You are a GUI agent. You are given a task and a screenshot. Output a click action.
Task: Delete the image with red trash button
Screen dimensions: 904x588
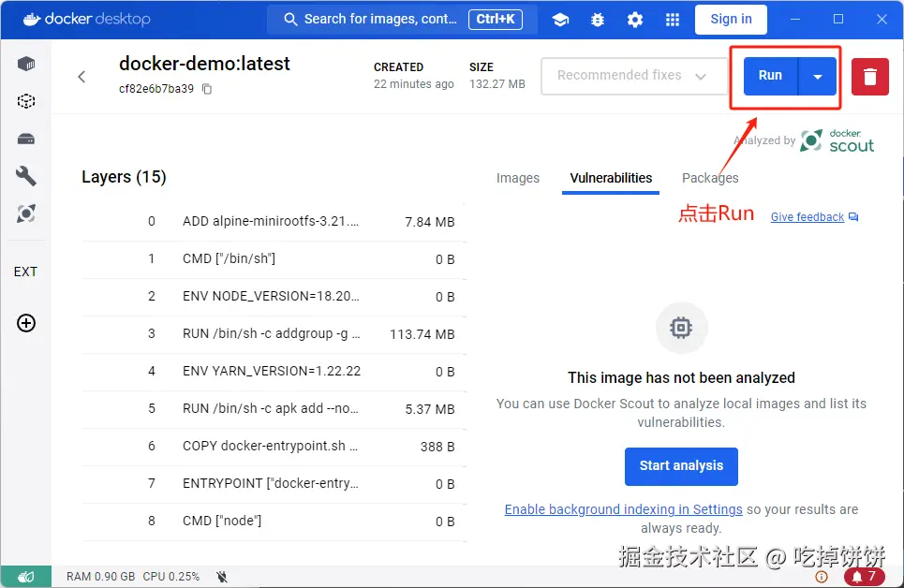(x=870, y=76)
